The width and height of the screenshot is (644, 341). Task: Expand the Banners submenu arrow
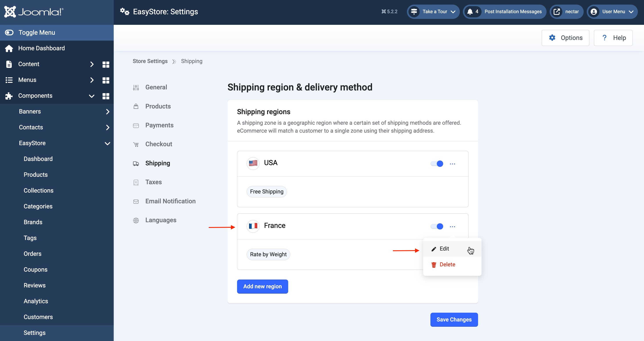tap(108, 112)
